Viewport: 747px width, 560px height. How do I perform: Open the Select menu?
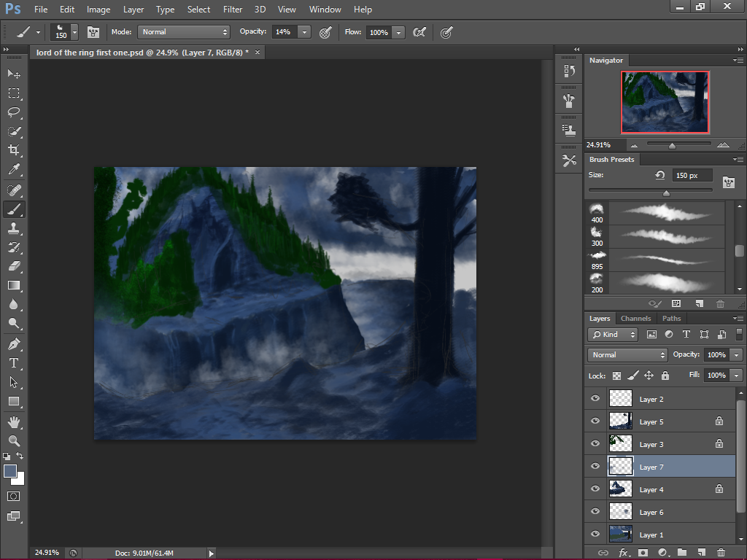point(198,9)
